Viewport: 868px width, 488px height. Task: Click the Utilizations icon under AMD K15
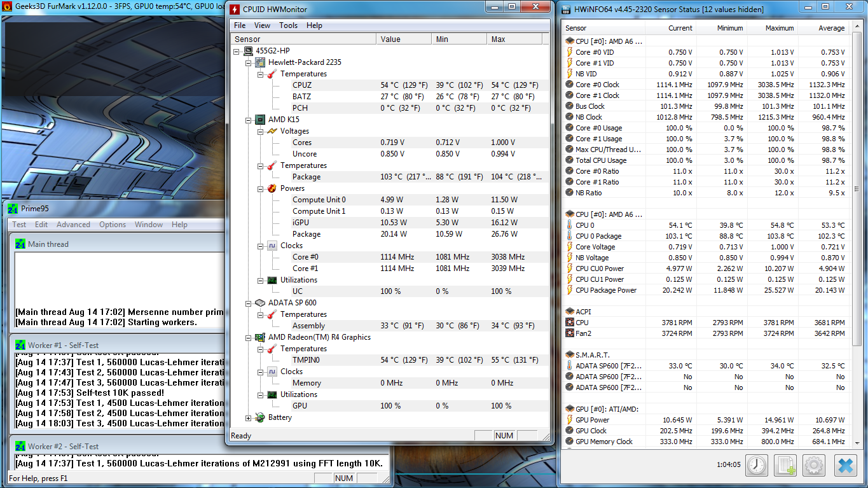pos(272,280)
